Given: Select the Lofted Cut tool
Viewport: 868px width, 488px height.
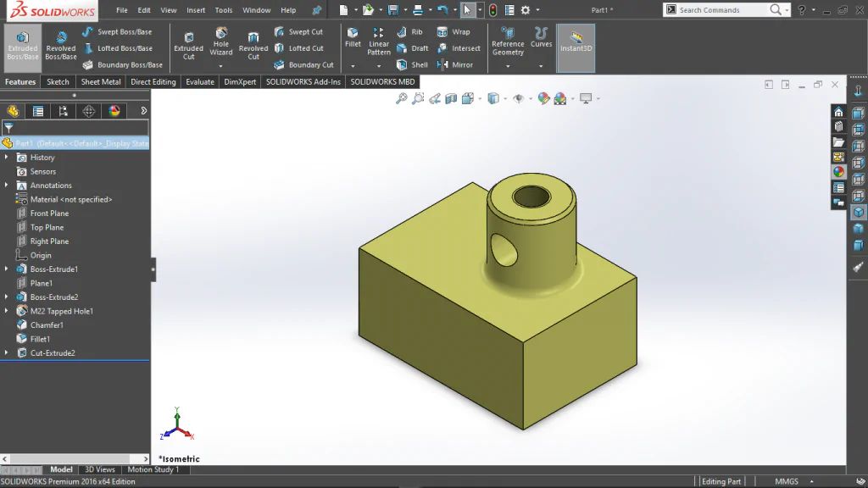Looking at the screenshot, I should (298, 48).
